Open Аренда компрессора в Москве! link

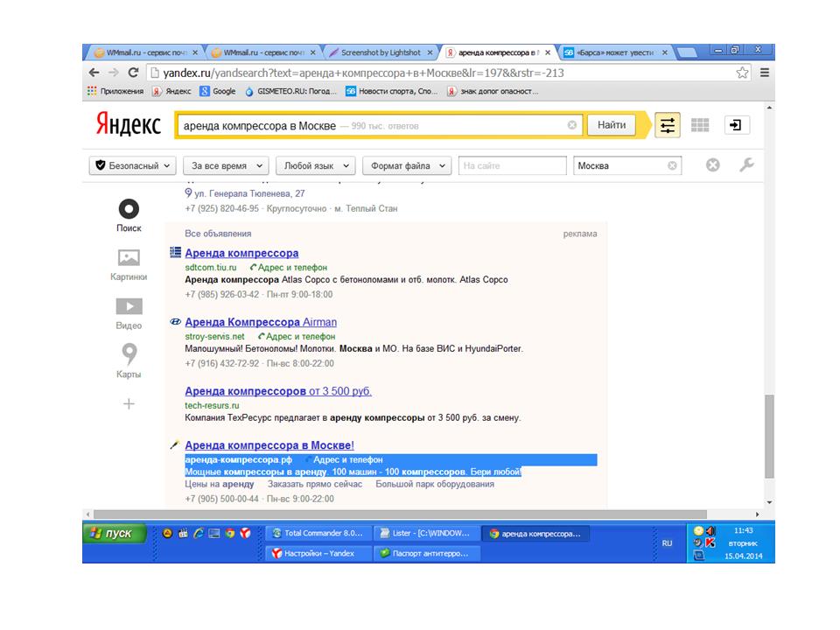click(269, 445)
